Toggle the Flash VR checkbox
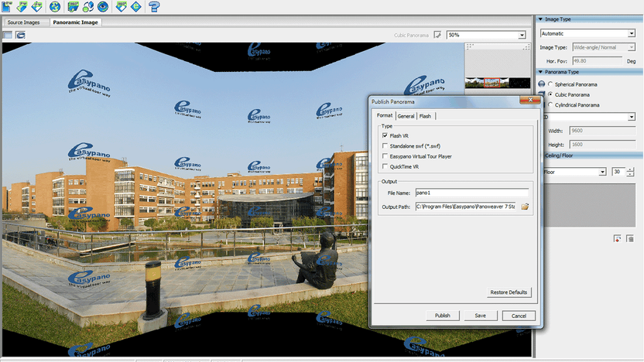 pos(385,135)
